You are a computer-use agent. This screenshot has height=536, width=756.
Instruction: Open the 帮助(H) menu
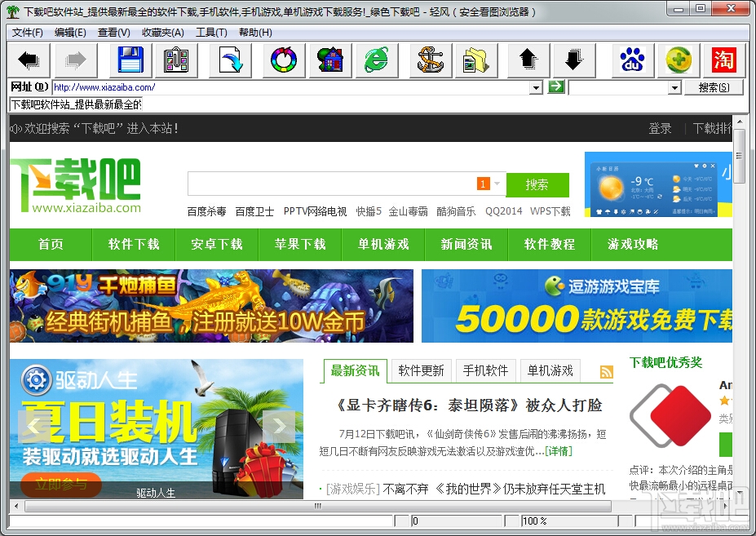(255, 33)
